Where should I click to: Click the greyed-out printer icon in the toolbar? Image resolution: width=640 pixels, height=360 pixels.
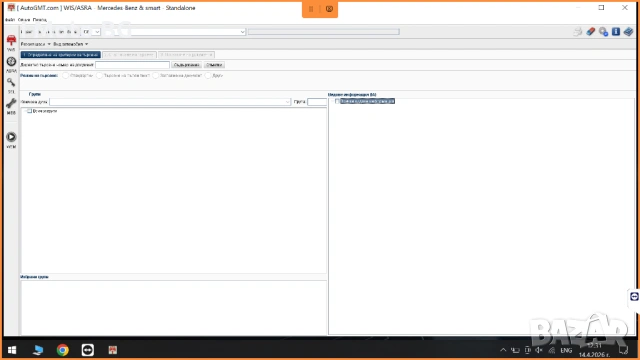(x=577, y=32)
